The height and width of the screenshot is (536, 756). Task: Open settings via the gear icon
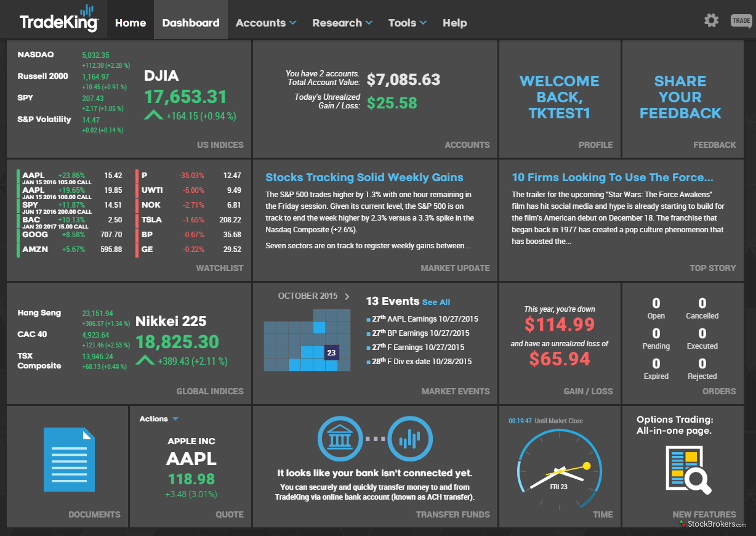[x=711, y=20]
